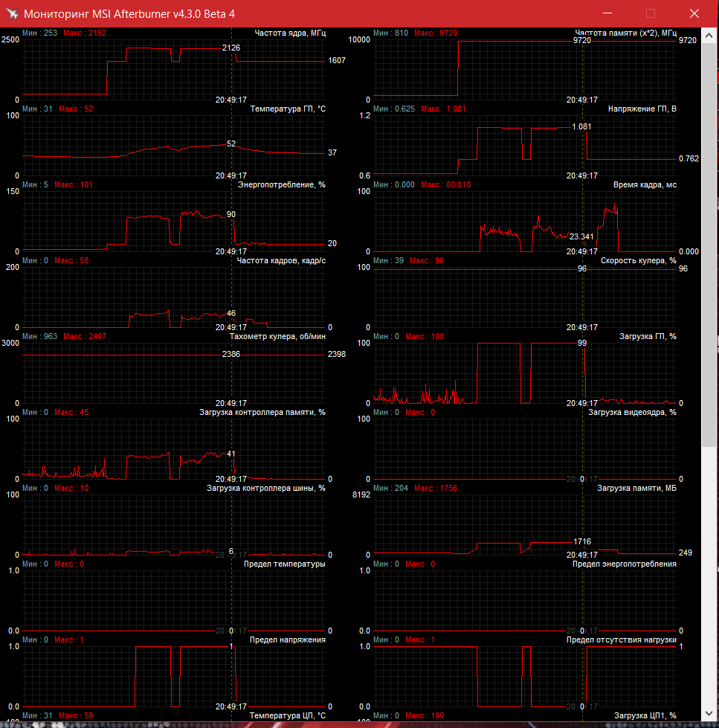Close the monitoring window
This screenshot has width=719, height=728.
coord(694,13)
